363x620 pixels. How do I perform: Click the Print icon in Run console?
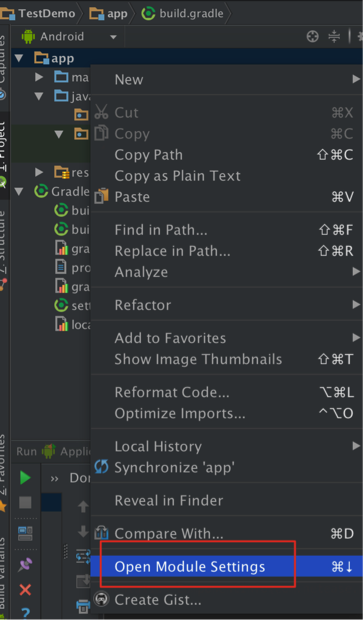point(83,605)
